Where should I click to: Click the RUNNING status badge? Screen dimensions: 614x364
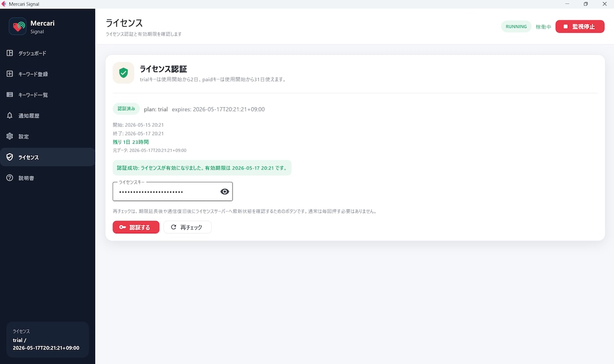(x=516, y=27)
